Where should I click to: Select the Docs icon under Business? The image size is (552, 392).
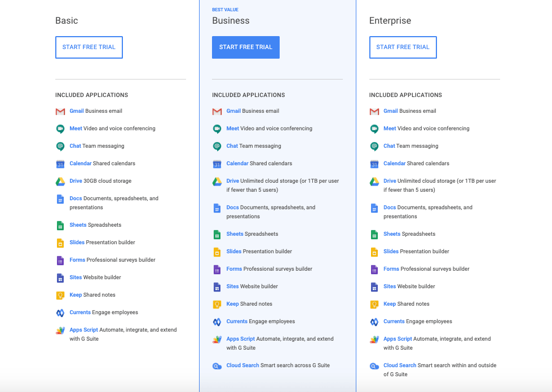click(x=217, y=208)
